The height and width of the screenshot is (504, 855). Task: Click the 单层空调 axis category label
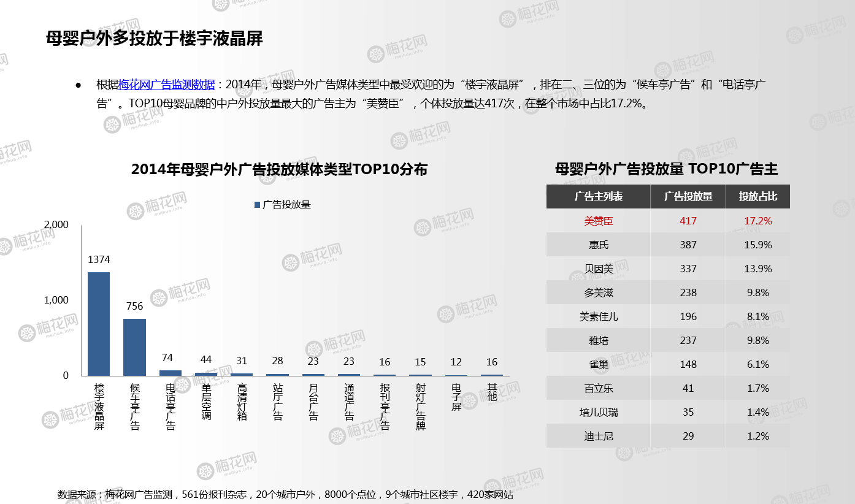coord(206,402)
